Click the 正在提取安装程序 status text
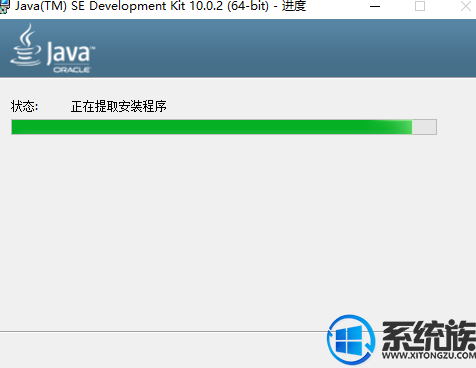 [119, 107]
